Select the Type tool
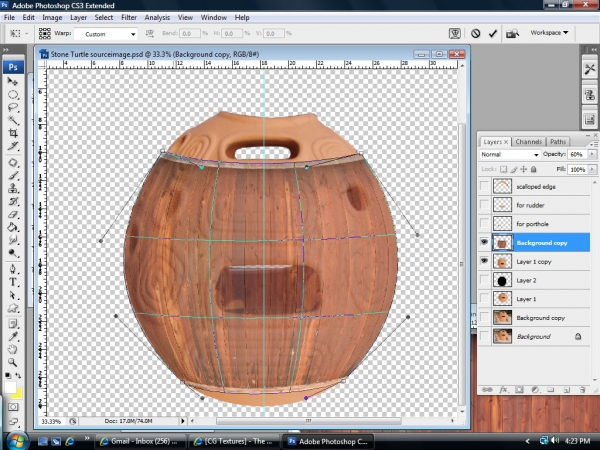The width and height of the screenshot is (600, 450). pos(13,282)
